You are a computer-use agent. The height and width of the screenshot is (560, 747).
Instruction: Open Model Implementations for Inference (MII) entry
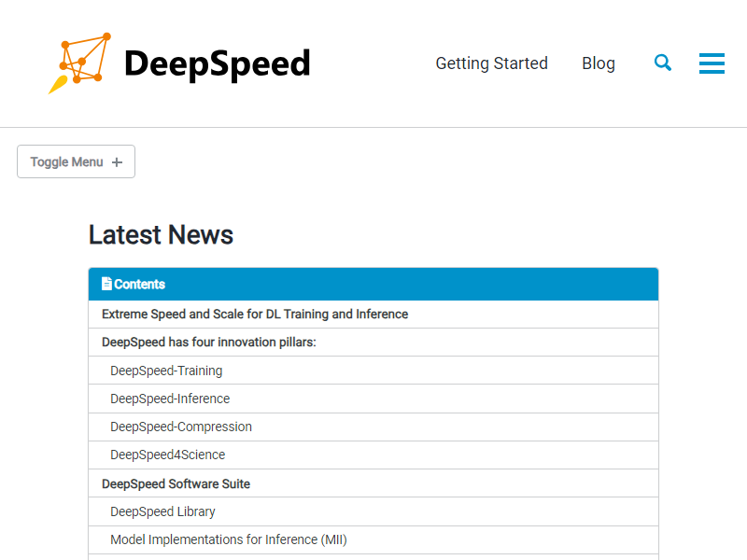coord(373,539)
